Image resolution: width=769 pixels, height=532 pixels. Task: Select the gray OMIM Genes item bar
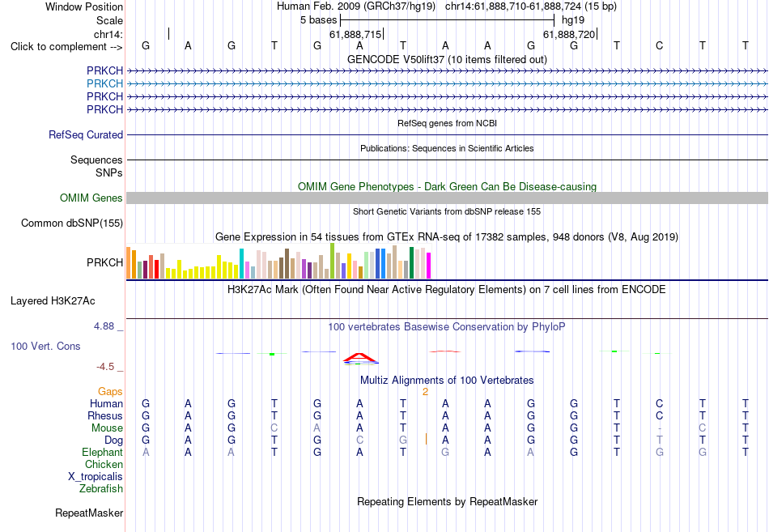click(447, 198)
